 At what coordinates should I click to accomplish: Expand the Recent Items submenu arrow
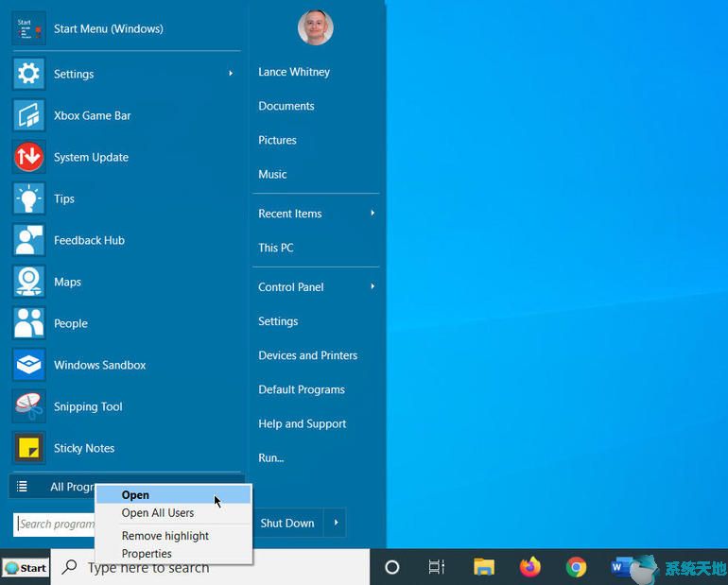pos(373,213)
